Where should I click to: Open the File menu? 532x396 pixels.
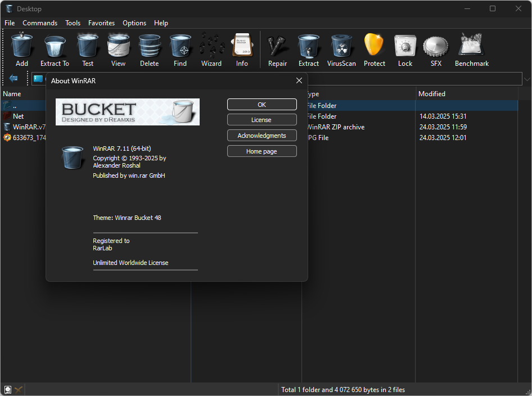tap(10, 22)
